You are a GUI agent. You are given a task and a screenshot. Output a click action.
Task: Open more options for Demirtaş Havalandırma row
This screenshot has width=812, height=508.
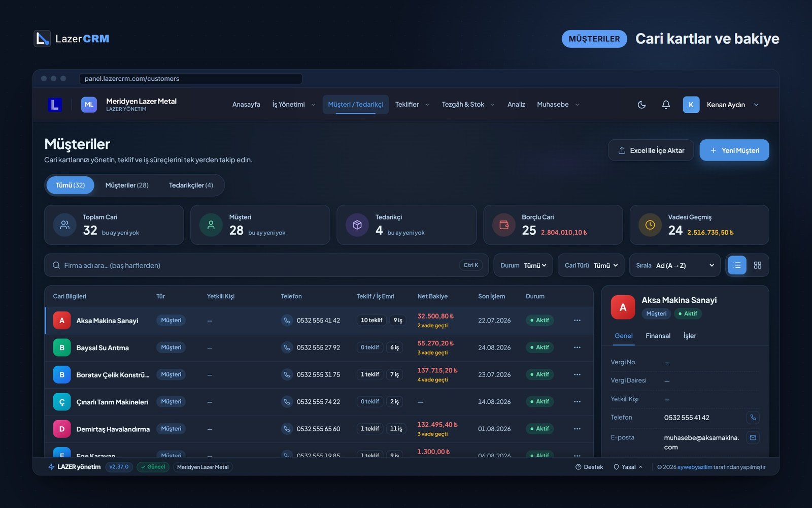(577, 429)
